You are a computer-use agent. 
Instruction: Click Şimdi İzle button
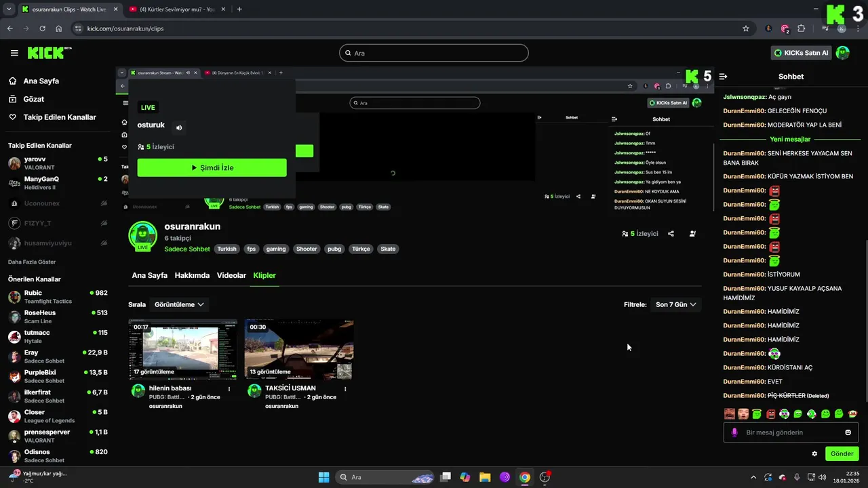click(x=212, y=167)
